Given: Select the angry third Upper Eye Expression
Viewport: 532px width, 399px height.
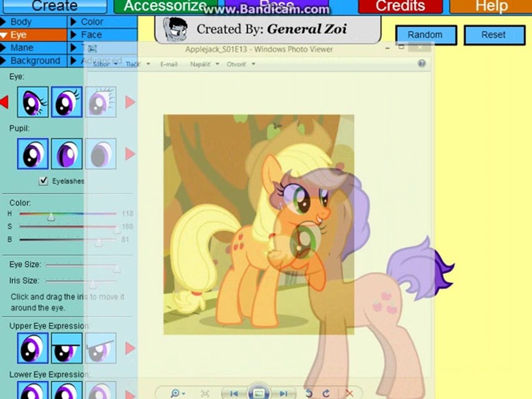Looking at the screenshot, I should pos(101,348).
